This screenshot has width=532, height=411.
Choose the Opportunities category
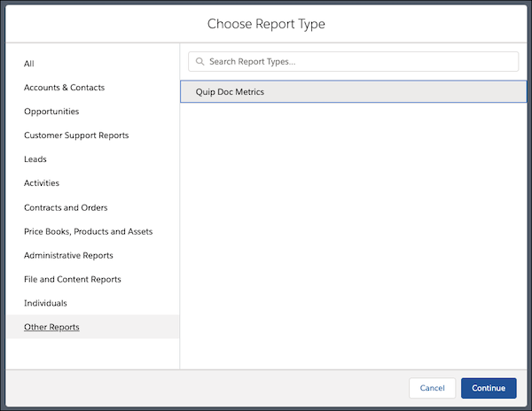click(51, 112)
